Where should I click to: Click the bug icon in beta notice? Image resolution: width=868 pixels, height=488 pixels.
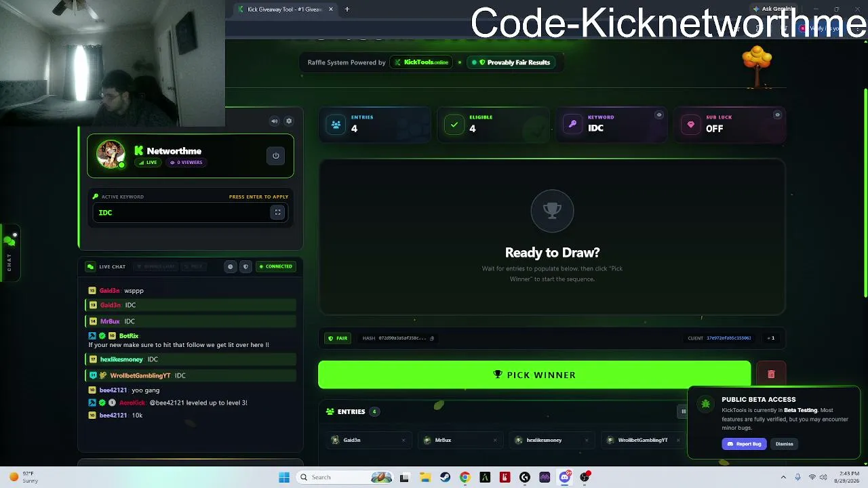pos(706,405)
